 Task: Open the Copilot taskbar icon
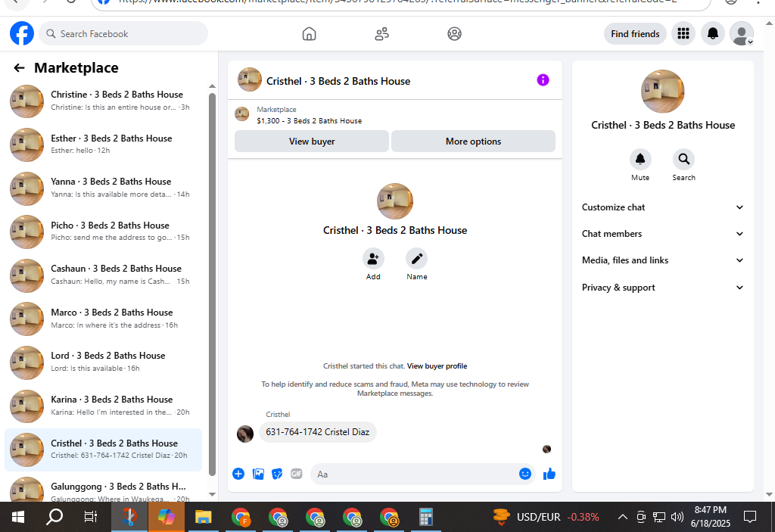[x=166, y=517]
